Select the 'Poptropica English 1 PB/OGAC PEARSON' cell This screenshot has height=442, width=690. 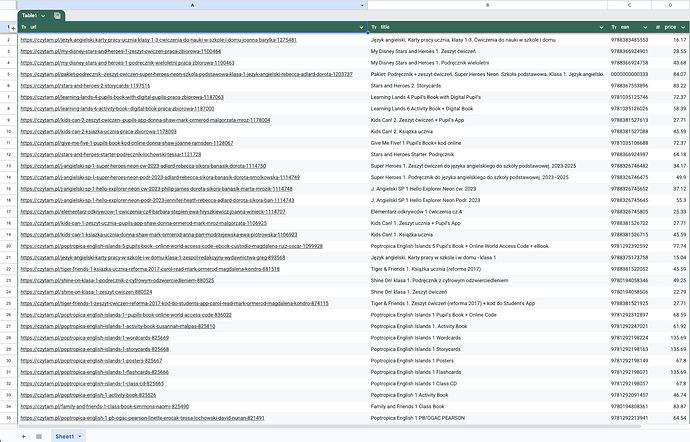pos(488,418)
